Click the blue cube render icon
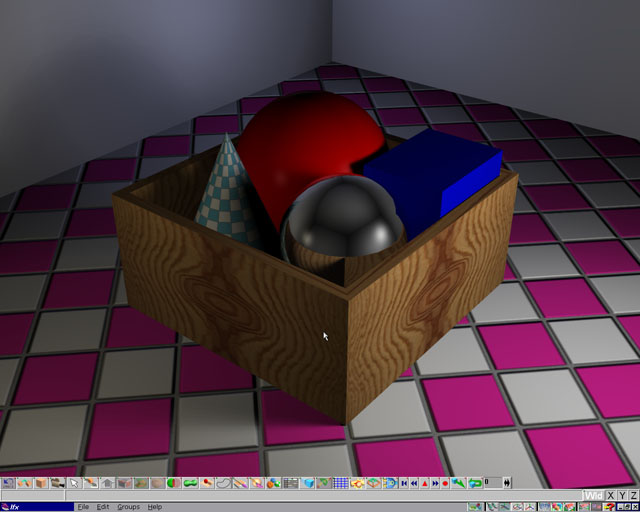The width and height of the screenshot is (640, 512). pos(308,483)
